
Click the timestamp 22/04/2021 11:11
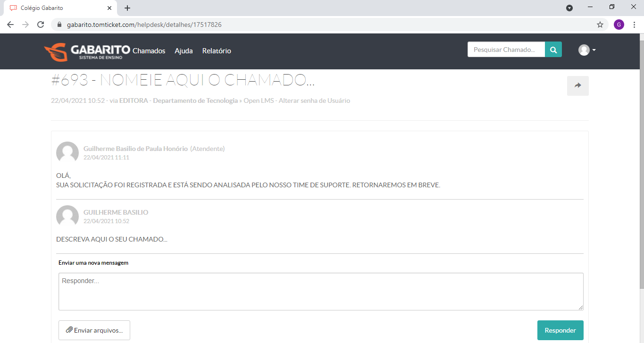(x=106, y=158)
